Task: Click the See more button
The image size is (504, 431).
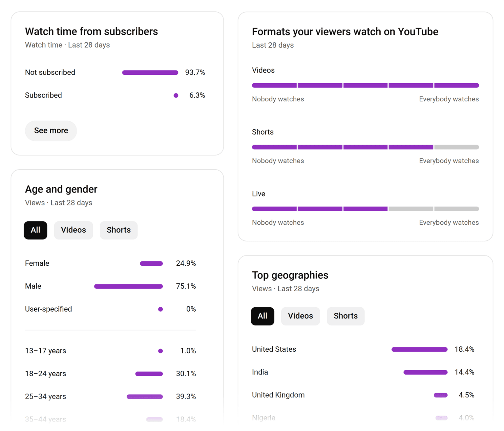Action: pyautogui.click(x=51, y=131)
